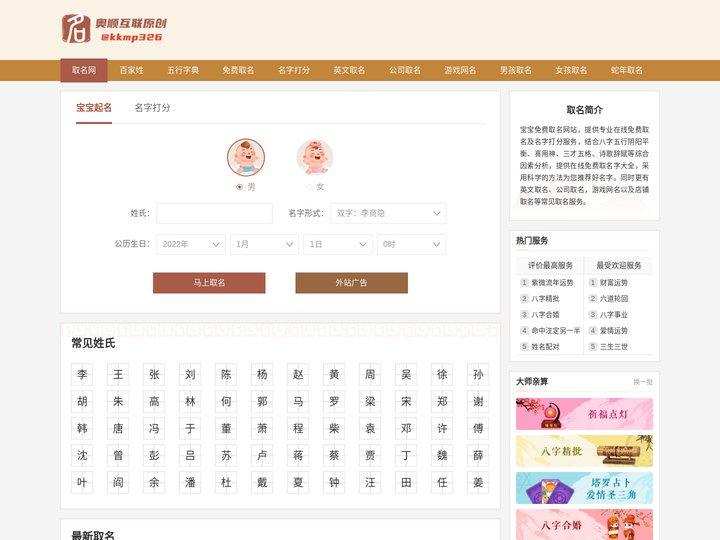720x540 pixels.
Task: Open 英文取名 in the navigation bar
Action: [349, 70]
